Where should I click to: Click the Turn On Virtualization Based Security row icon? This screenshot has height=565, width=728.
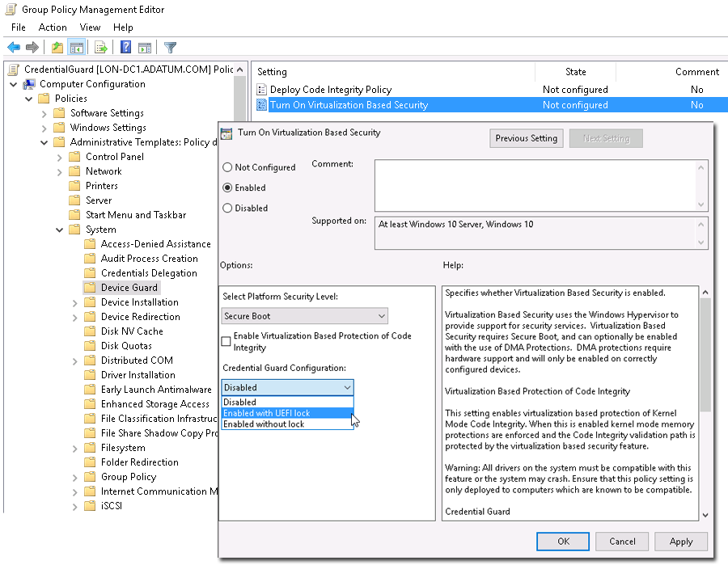click(262, 105)
